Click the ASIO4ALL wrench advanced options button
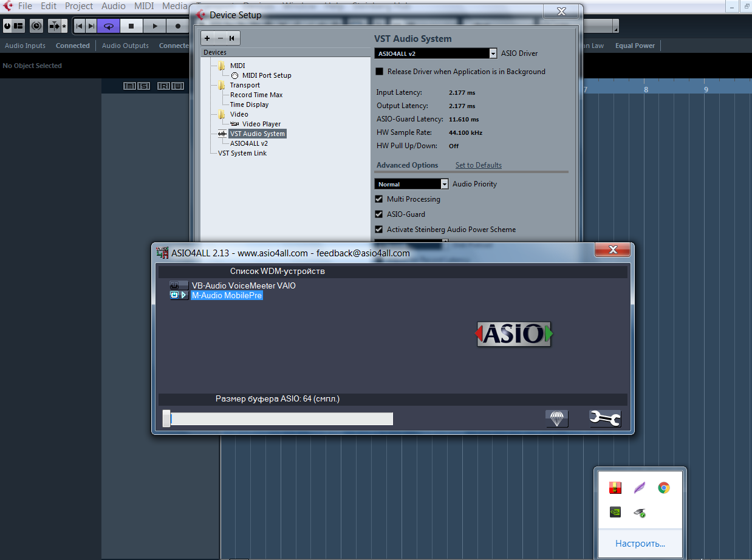 (605, 418)
